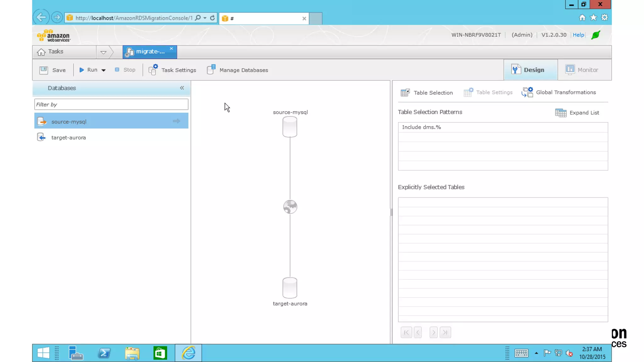The image size is (644, 362).
Task: Open Task Settings
Action: pyautogui.click(x=172, y=70)
